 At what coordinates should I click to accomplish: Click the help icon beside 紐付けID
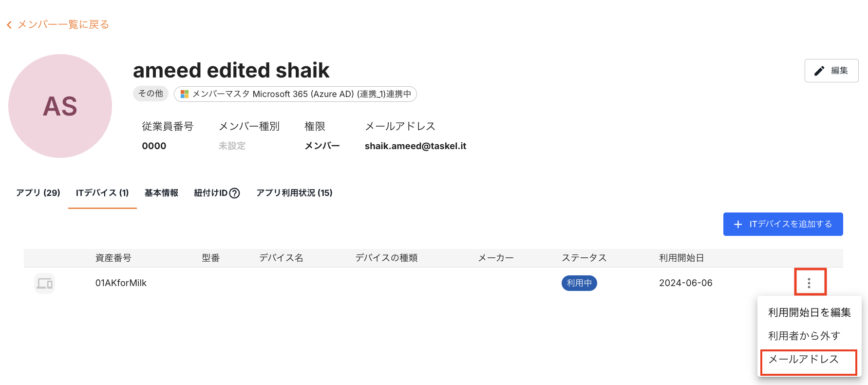tap(234, 193)
